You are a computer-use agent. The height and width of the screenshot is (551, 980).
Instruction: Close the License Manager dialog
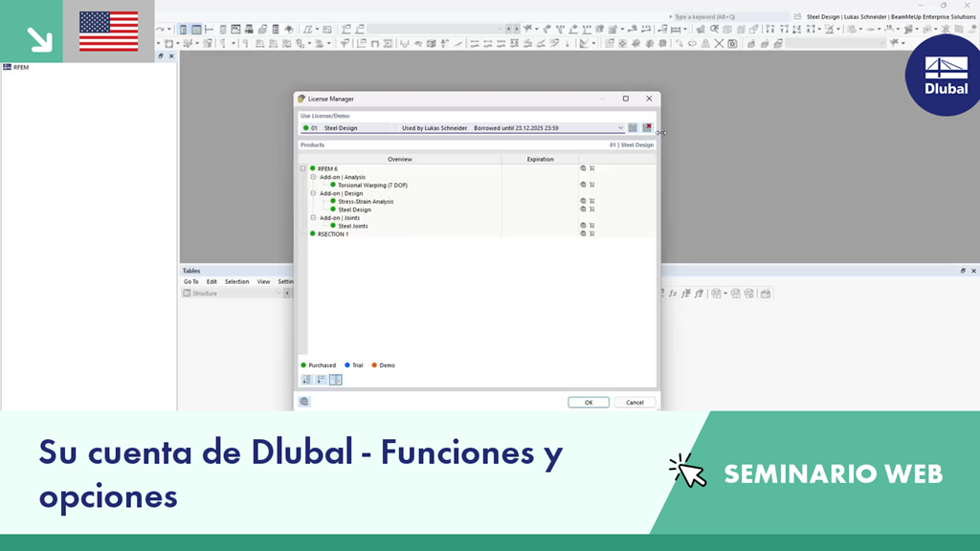tap(649, 99)
